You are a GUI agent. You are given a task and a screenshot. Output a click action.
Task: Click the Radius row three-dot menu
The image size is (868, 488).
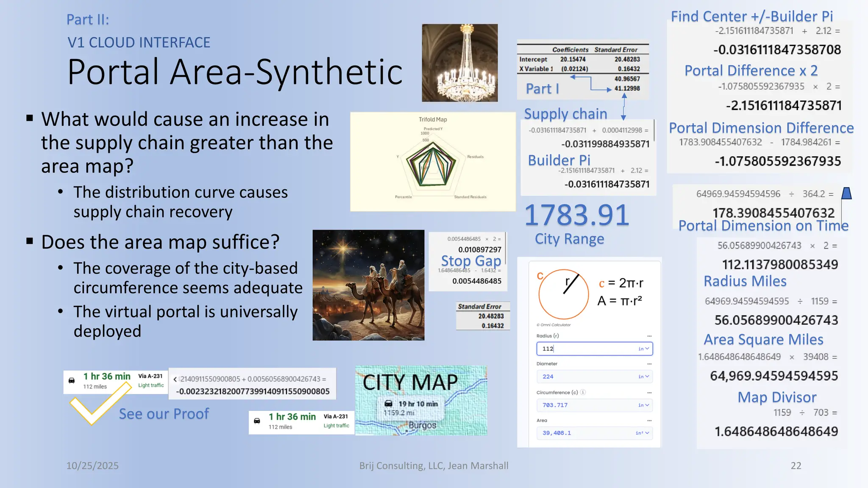[x=649, y=336]
